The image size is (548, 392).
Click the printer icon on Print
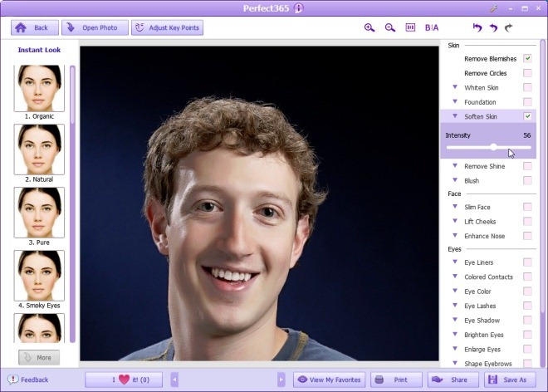pyautogui.click(x=379, y=380)
